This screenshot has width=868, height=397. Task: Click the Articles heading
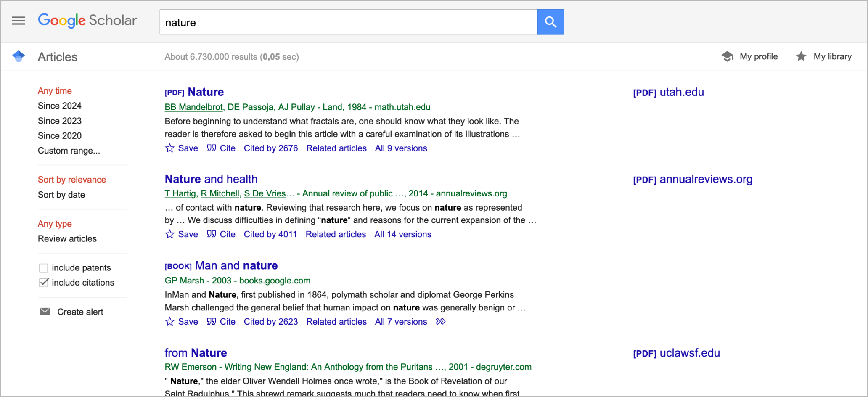coord(58,57)
